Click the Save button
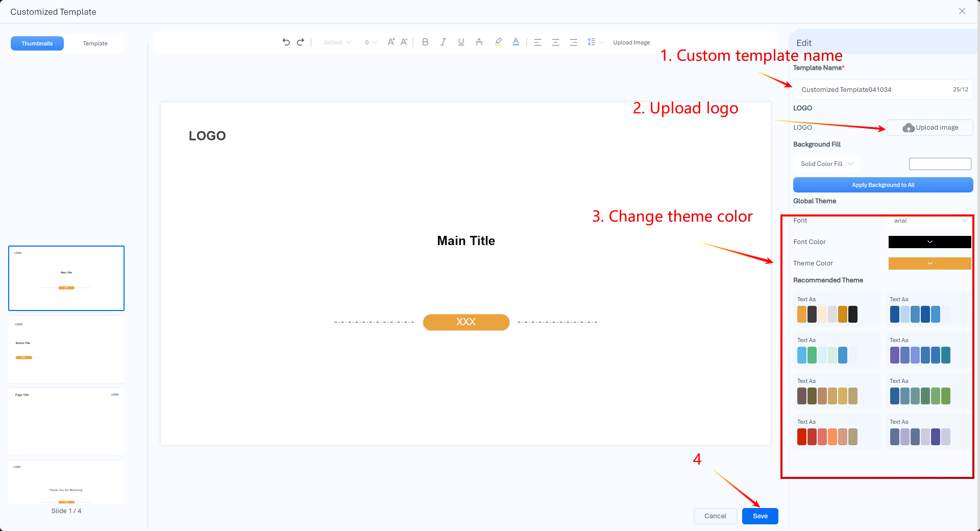Viewport: 980px width, 531px height. coord(760,516)
